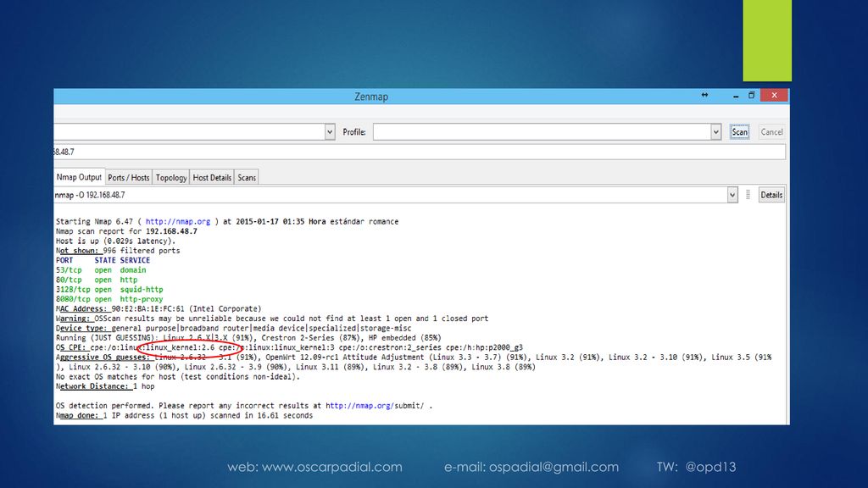Click the 'Running (JUST GUESSING)' line
This screenshot has width=868, height=488.
click(x=248, y=337)
